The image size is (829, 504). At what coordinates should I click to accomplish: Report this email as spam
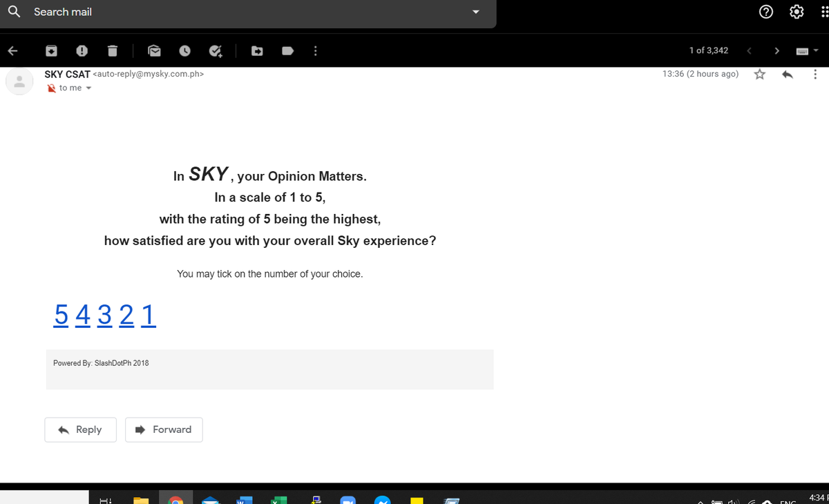[82, 50]
